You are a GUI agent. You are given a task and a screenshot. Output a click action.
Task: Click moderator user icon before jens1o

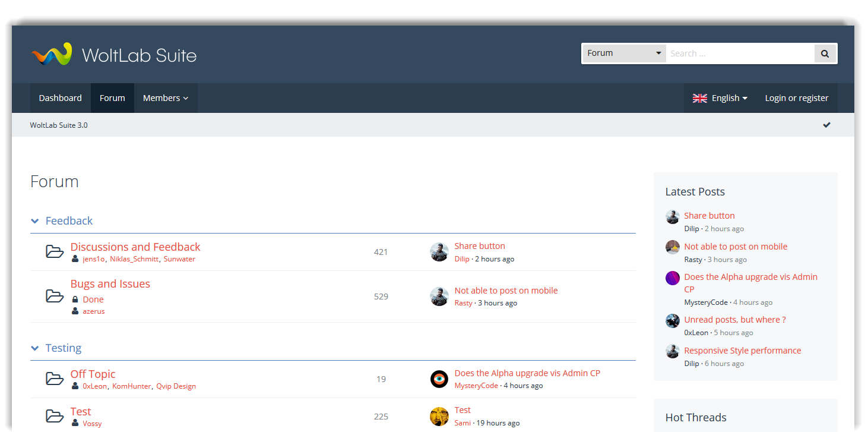75,259
